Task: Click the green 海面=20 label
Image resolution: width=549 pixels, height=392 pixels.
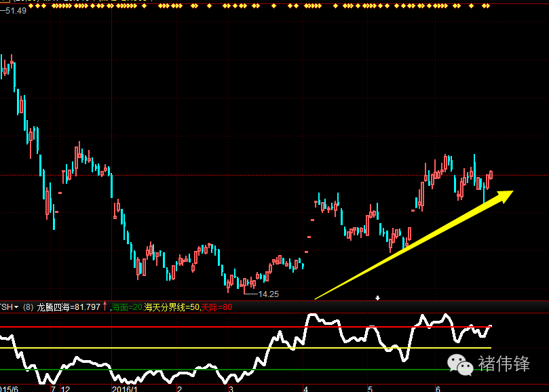Action: [x=127, y=307]
